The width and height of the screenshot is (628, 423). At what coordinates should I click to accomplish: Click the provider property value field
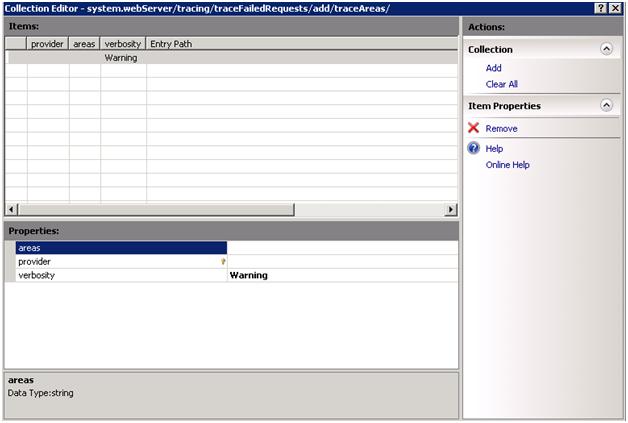[x=342, y=262]
